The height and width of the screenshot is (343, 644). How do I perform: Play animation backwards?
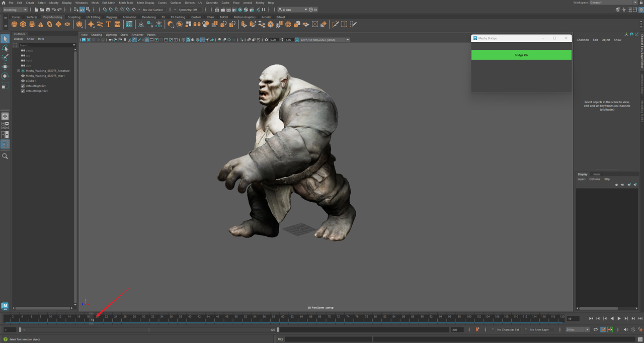(x=612, y=318)
